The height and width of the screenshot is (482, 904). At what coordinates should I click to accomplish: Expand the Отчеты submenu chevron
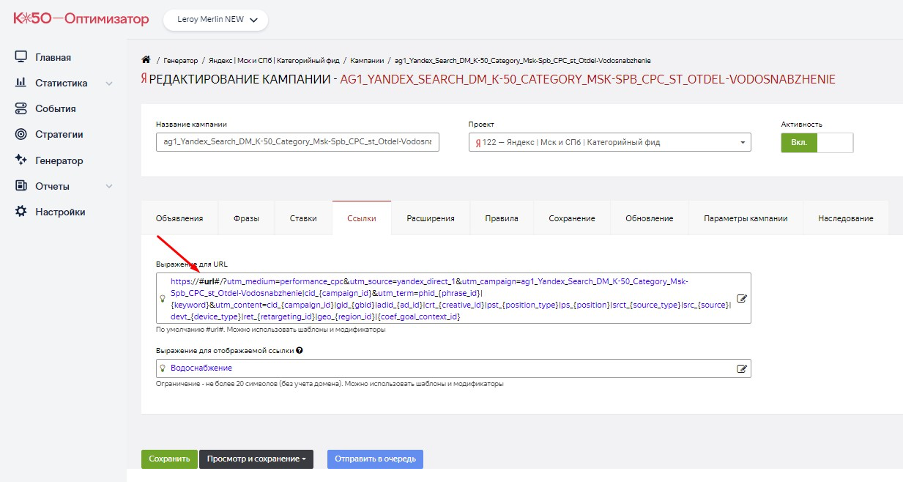tap(109, 186)
